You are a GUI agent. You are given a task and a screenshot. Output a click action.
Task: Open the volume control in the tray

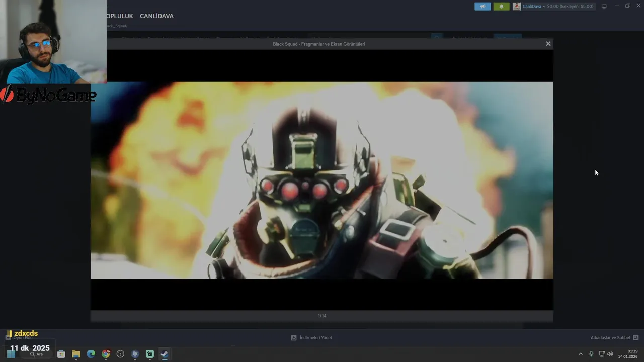coord(610,354)
